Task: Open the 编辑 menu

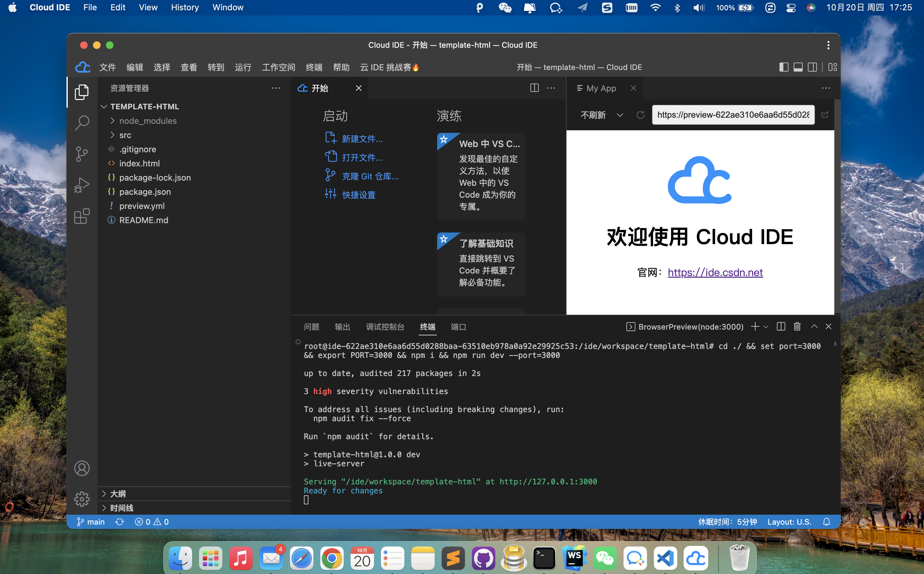Action: pyautogui.click(x=135, y=67)
